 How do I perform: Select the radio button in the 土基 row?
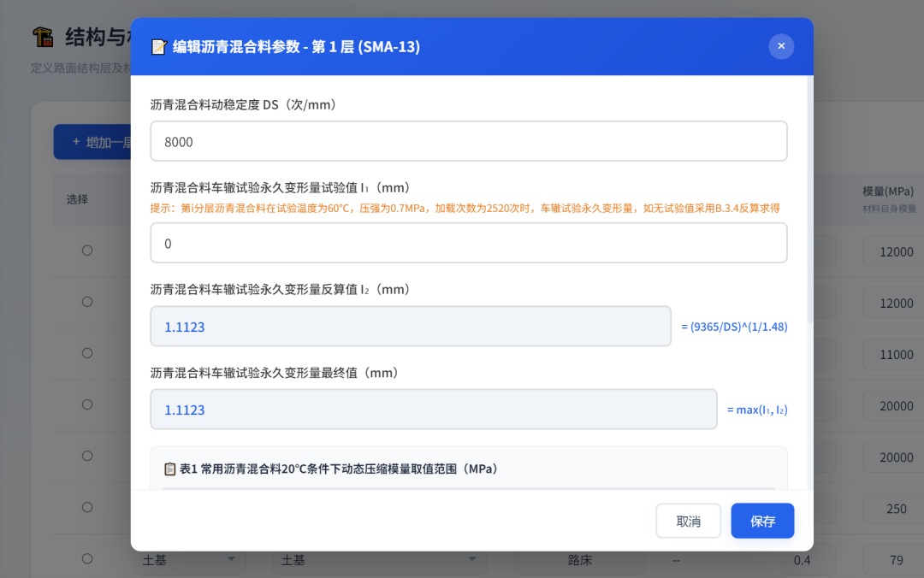(x=87, y=558)
